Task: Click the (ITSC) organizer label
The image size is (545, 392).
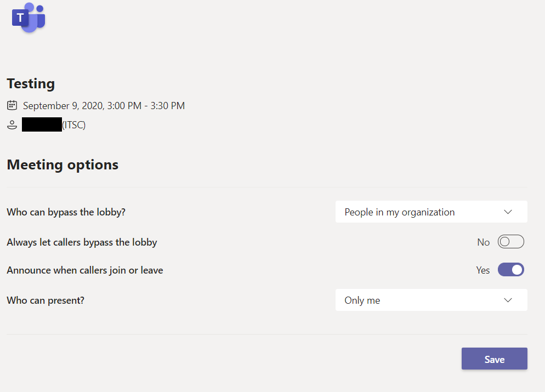Action: click(73, 125)
